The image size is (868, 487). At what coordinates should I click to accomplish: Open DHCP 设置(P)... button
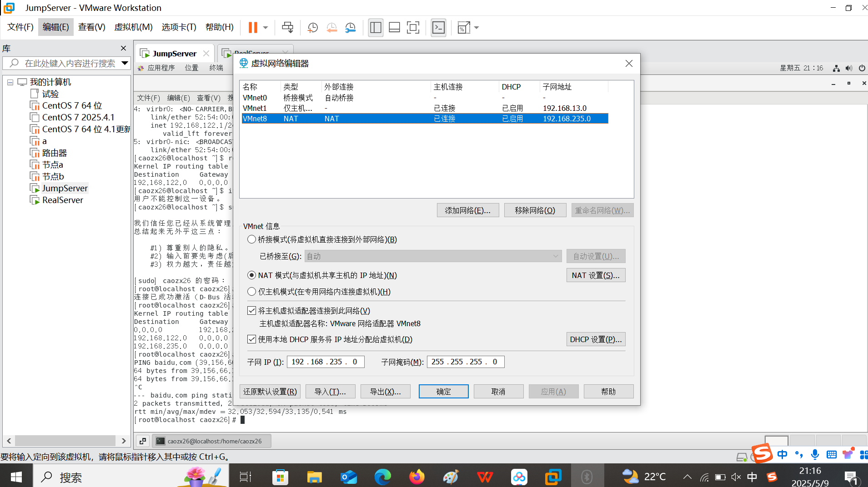tap(596, 339)
